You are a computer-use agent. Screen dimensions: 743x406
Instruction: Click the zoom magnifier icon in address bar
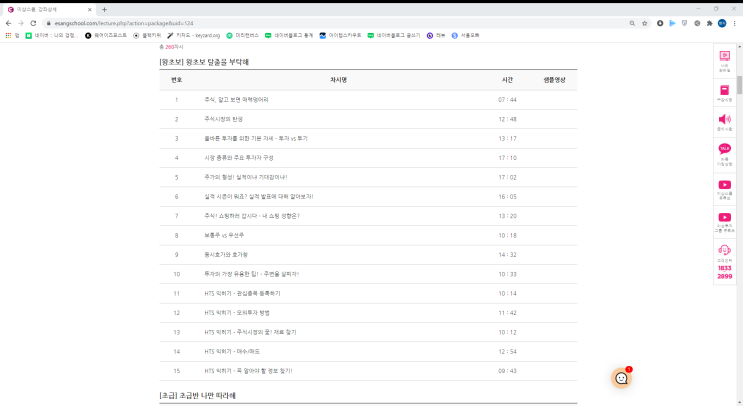[632, 23]
